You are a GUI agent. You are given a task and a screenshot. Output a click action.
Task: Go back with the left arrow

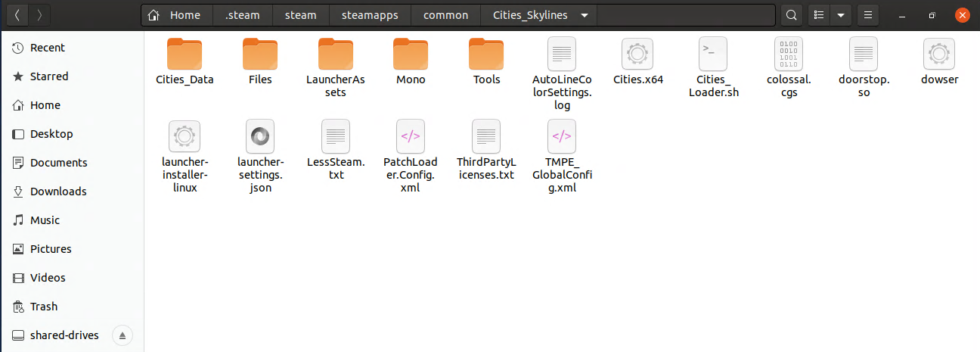pos(17,15)
